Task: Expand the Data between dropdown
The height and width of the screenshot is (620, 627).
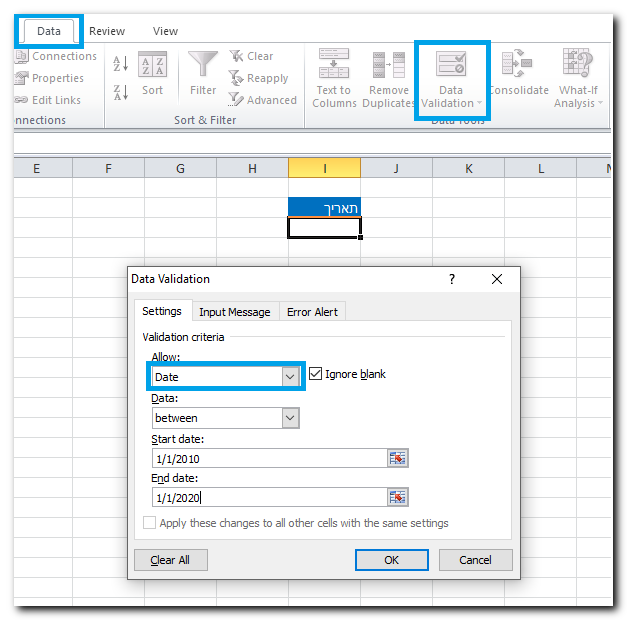Action: click(290, 418)
